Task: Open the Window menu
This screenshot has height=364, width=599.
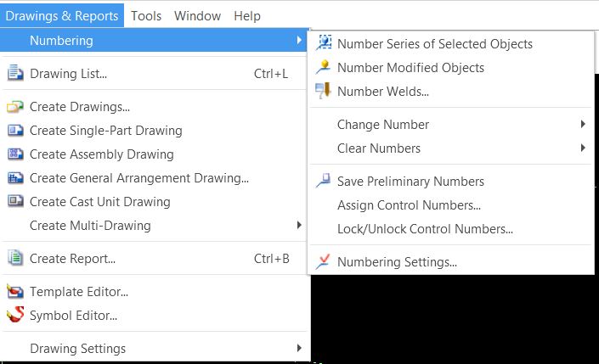Action: (197, 16)
